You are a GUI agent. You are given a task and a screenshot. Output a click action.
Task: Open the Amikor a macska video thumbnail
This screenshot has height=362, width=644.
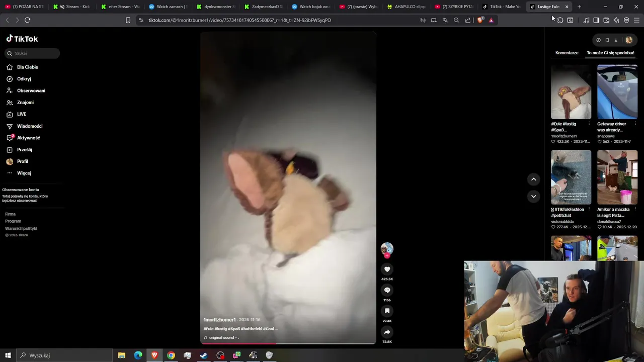(x=617, y=177)
